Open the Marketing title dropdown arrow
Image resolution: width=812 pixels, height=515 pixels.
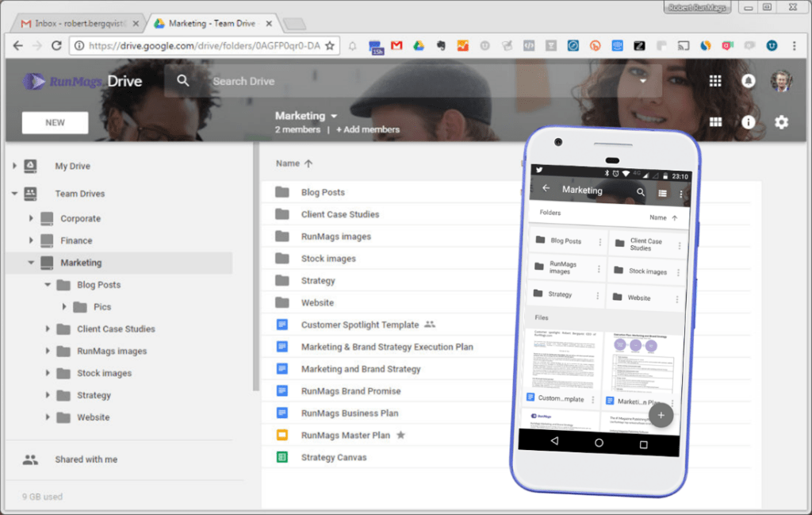[334, 116]
